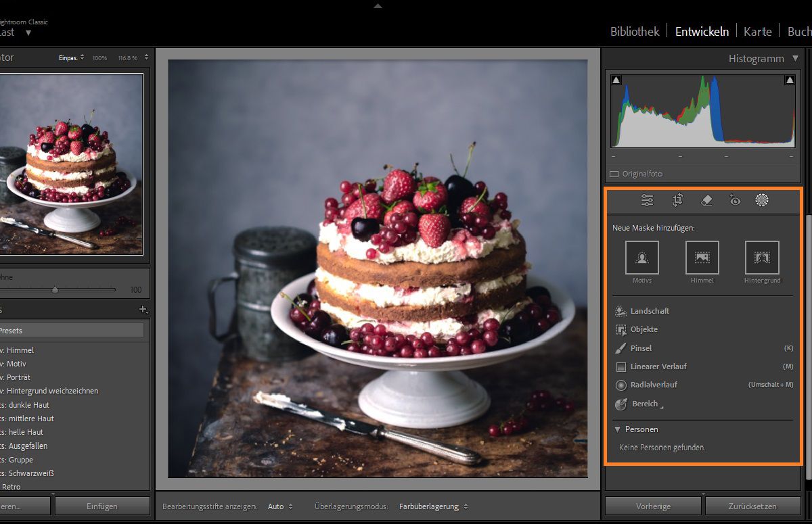
Task: Switch to the Karte module
Action: [x=758, y=32]
